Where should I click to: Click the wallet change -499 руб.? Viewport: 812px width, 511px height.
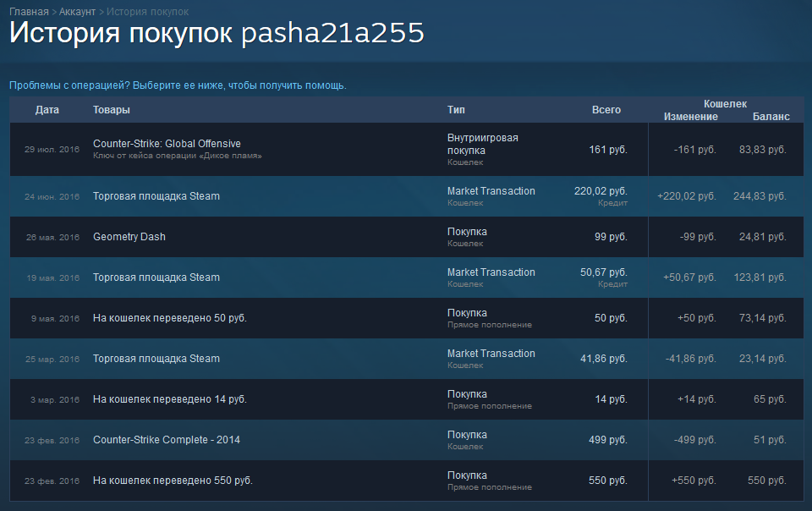(695, 440)
